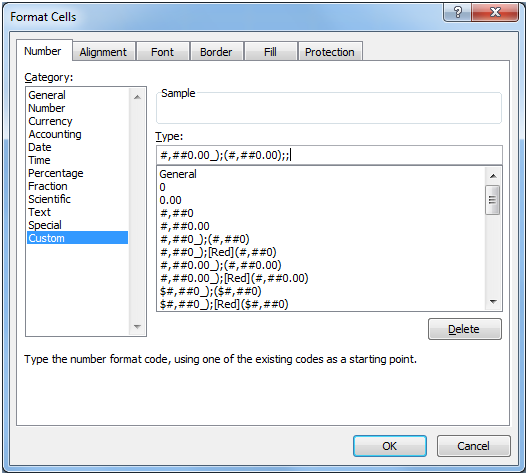Click the Category list down arrow

[x=137, y=327]
